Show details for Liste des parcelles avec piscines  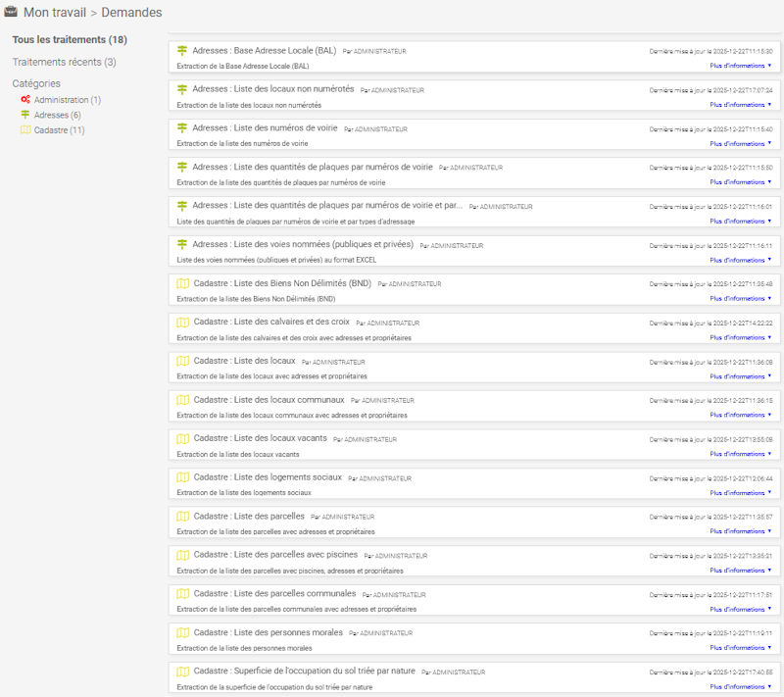point(740,570)
